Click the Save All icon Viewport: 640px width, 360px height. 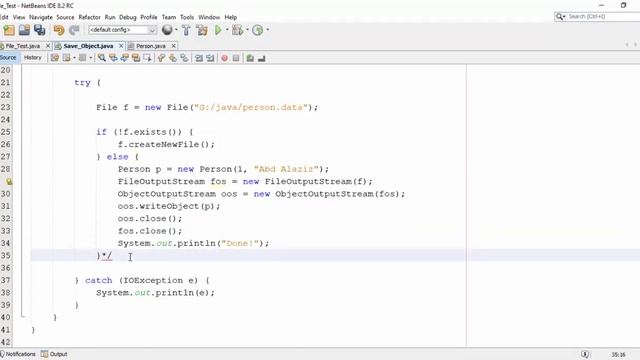40,30
